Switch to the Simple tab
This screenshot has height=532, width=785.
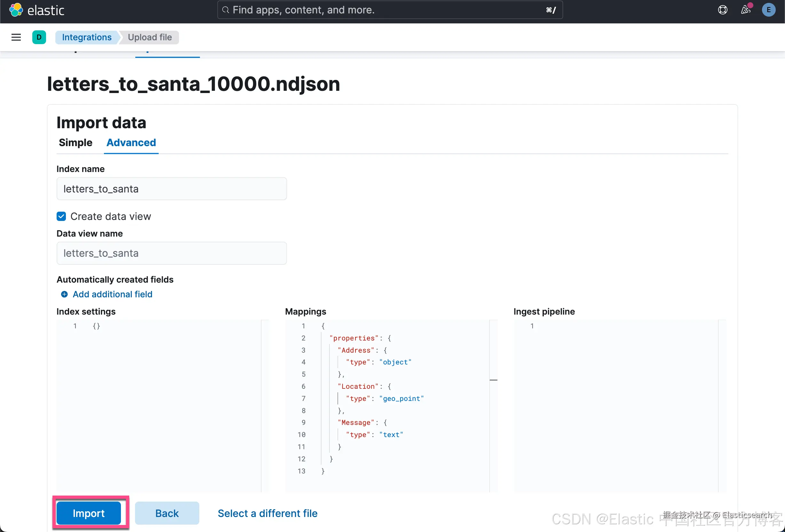click(75, 143)
